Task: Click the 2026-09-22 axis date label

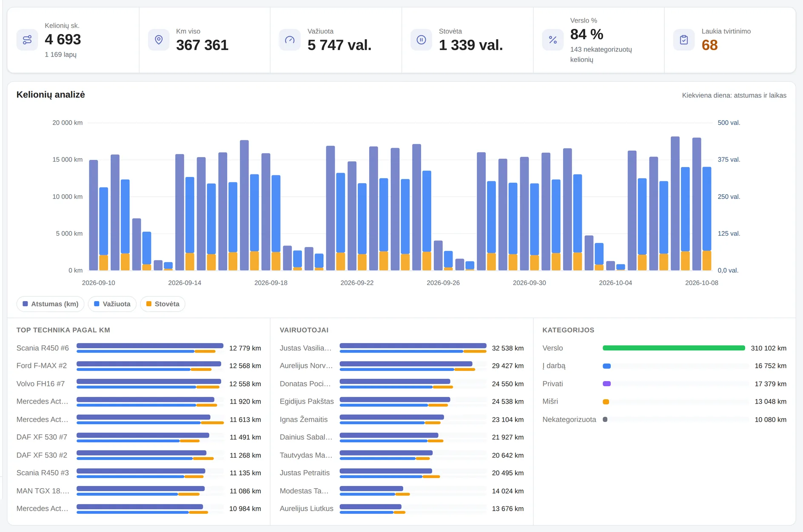Action: [x=357, y=283]
